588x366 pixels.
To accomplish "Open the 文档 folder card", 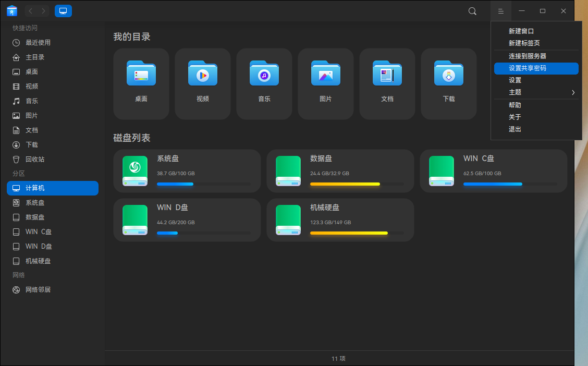I will 387,83.
